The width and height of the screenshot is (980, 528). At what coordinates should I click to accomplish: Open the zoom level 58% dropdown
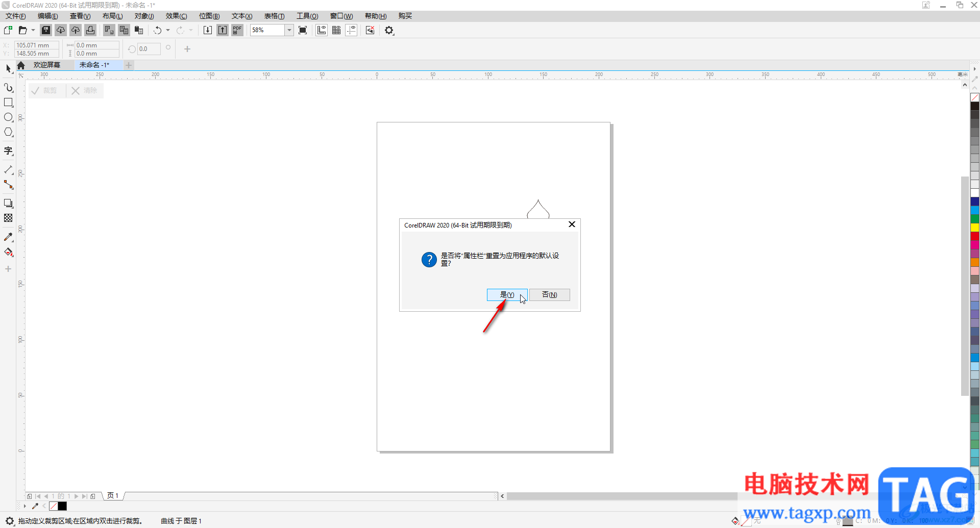tap(289, 30)
